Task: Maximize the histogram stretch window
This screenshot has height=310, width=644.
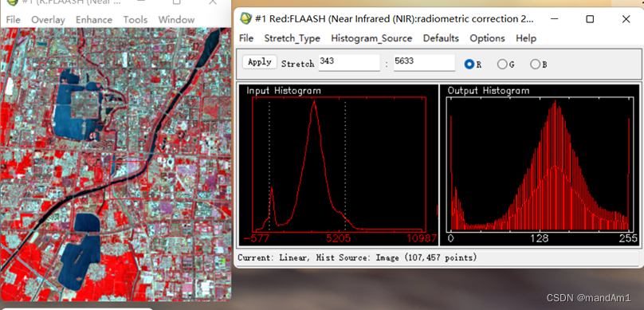Action: 590,19
